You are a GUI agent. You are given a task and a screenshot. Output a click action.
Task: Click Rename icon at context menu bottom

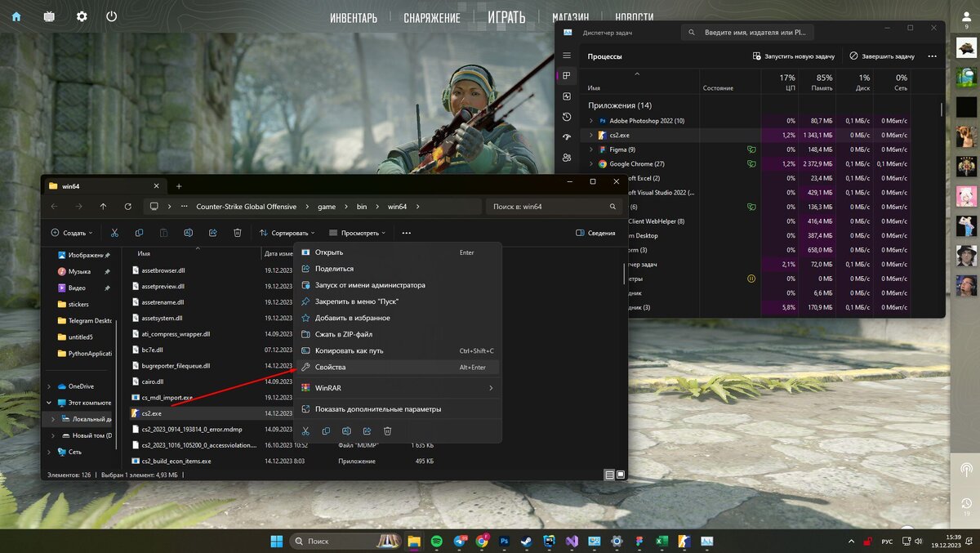(x=346, y=430)
